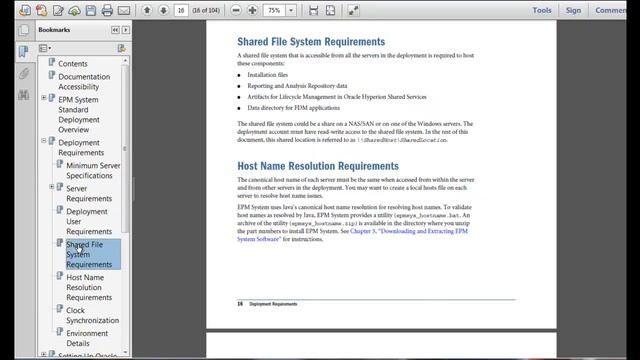
Task: Open the Tools pane
Action: click(542, 10)
